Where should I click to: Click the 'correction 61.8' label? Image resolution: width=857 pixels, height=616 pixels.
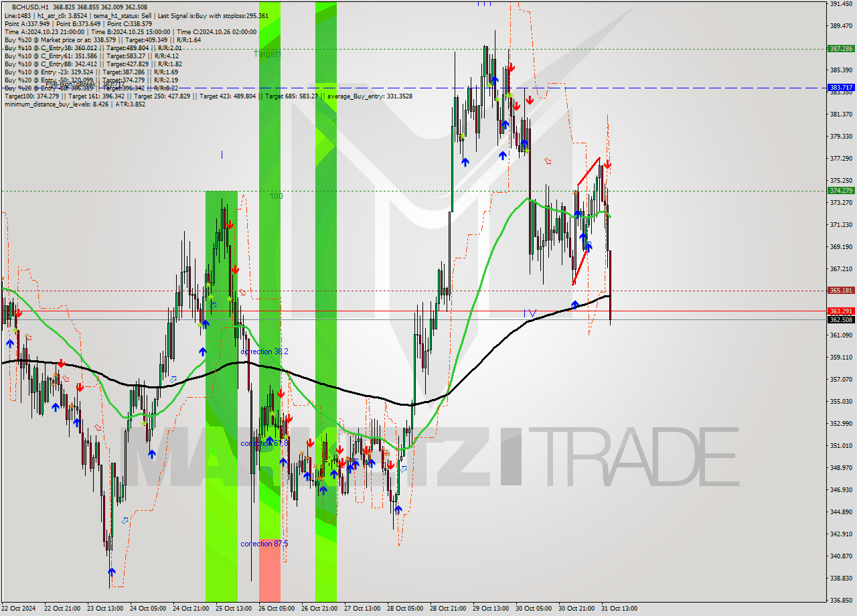[x=264, y=443]
